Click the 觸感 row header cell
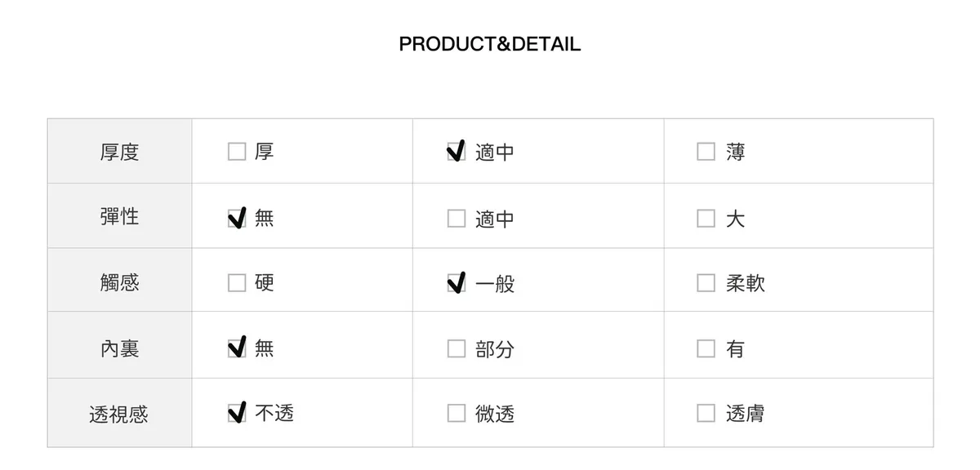The height and width of the screenshot is (470, 980). [119, 282]
